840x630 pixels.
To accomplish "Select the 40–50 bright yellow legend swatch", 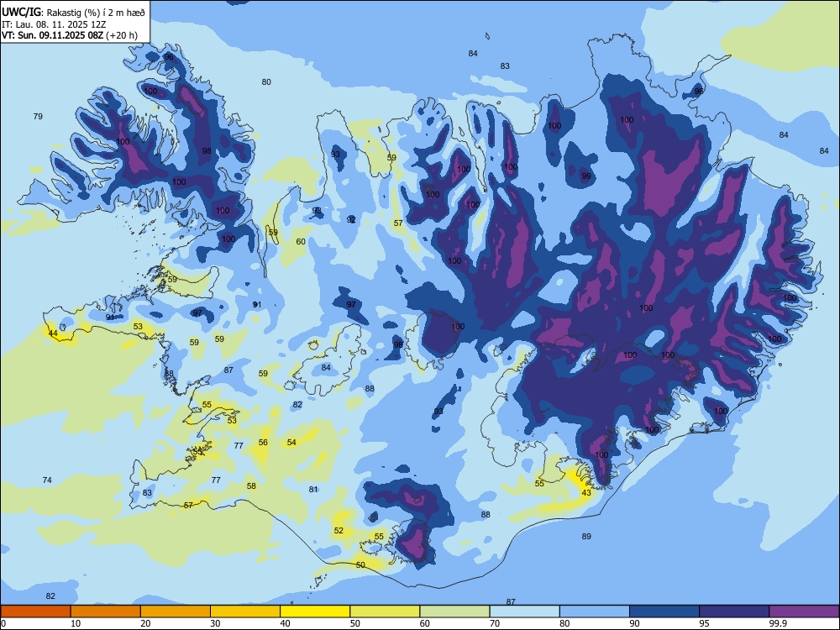I will point(315,612).
